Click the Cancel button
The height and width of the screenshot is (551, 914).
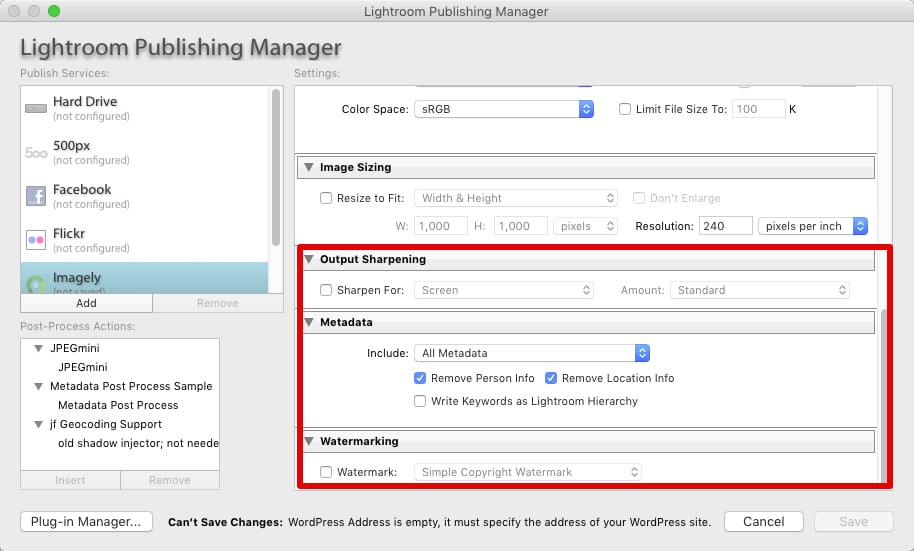(x=764, y=522)
